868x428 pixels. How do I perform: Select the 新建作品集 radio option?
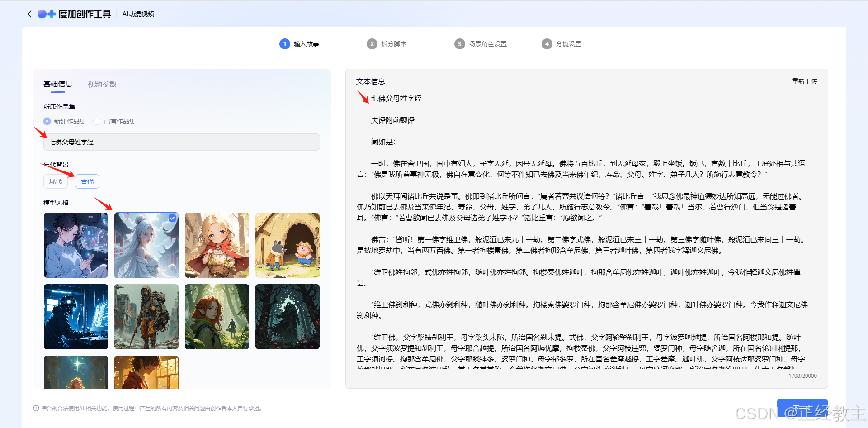point(47,121)
